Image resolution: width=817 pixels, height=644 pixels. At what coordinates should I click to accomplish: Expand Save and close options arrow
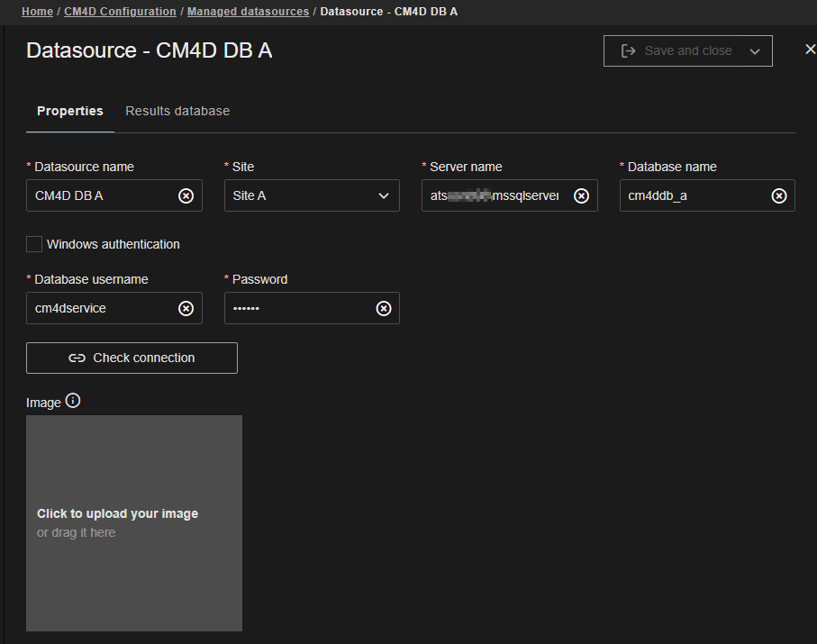click(755, 51)
